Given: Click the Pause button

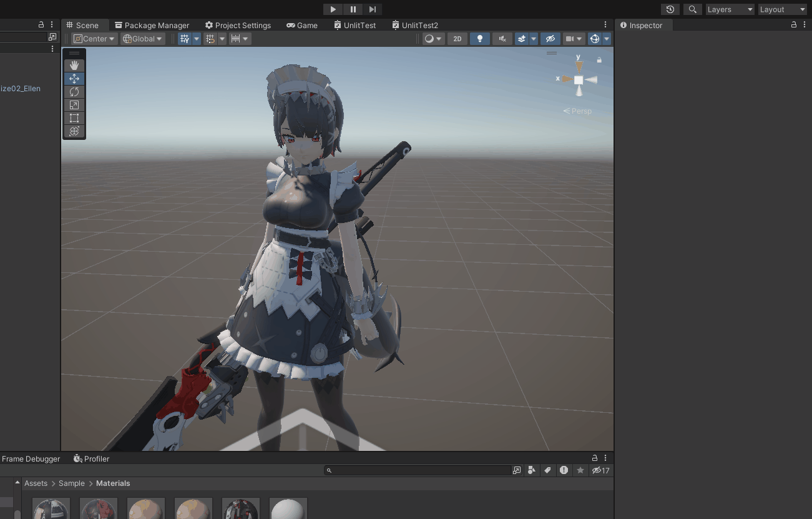Looking at the screenshot, I should pyautogui.click(x=353, y=9).
